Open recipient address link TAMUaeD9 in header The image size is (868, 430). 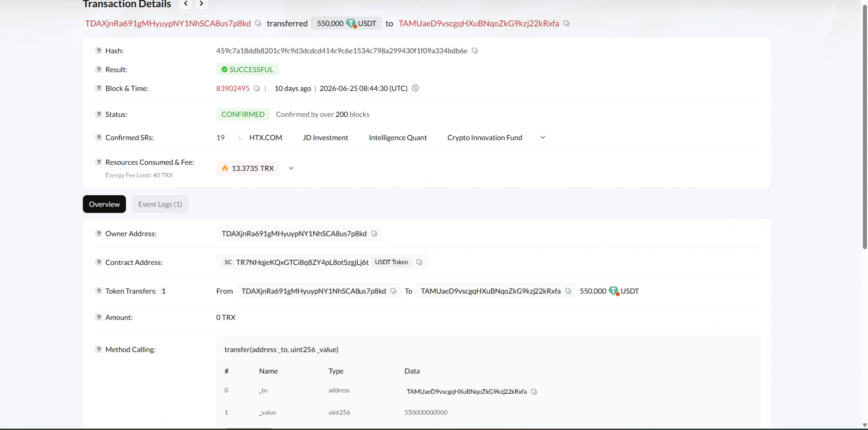479,23
